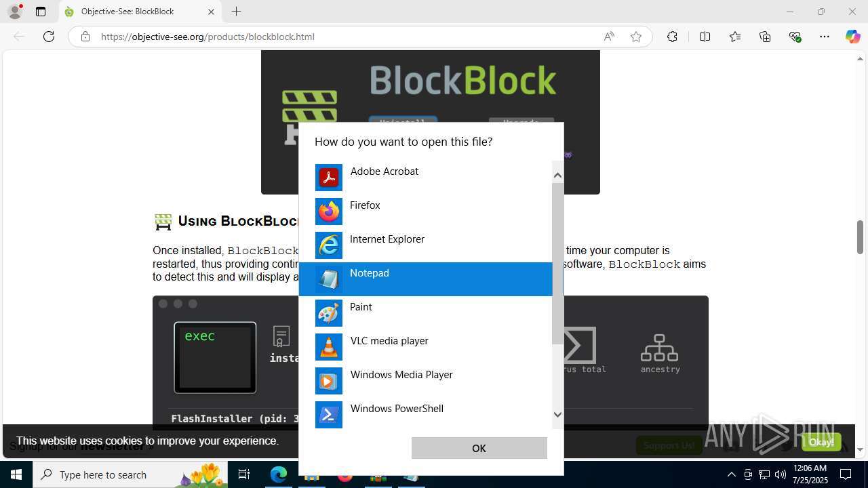The width and height of the screenshot is (868, 488).
Task: Open the Windows Start menu
Action: pyautogui.click(x=16, y=474)
